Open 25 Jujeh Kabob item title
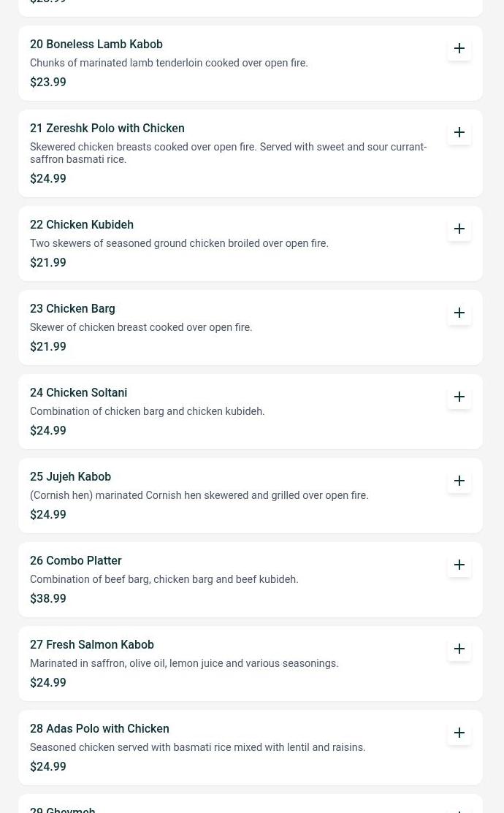Screen dimensions: 504x813 click(70, 477)
